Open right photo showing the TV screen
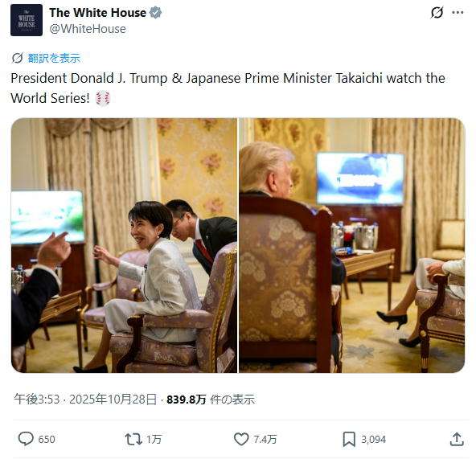Viewport: 476px width, 459px height. (352, 245)
